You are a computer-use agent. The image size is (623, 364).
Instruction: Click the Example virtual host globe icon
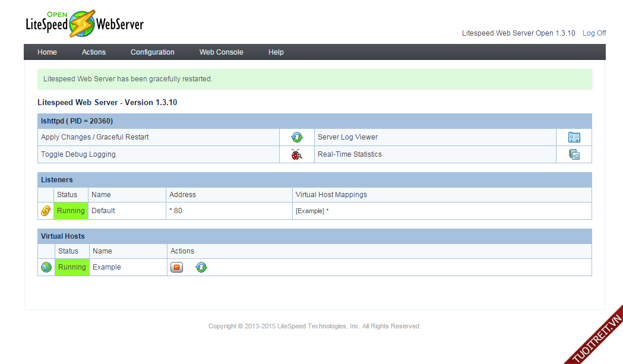coord(46,267)
